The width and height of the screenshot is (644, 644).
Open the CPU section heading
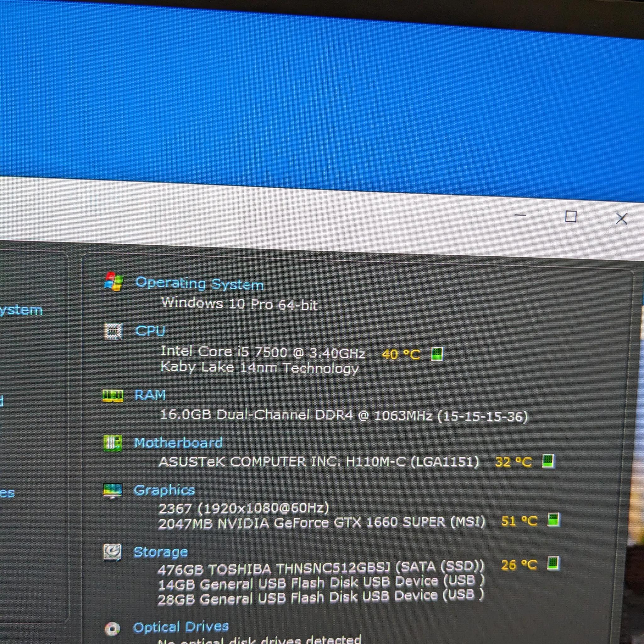(x=150, y=331)
